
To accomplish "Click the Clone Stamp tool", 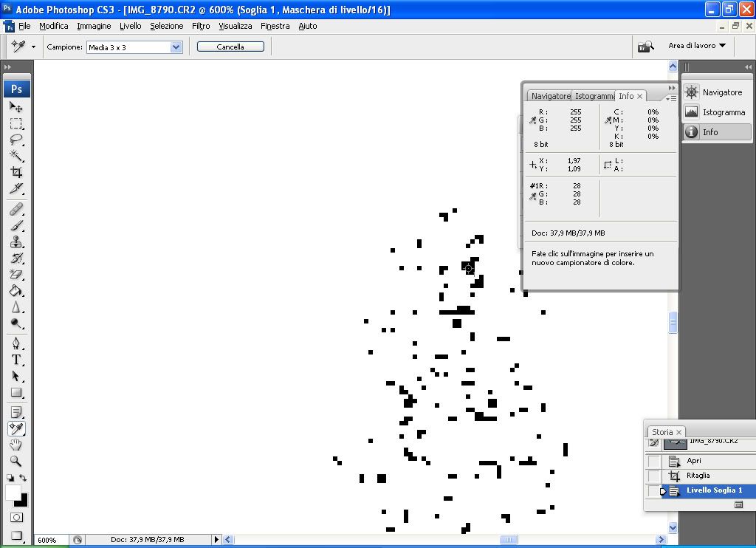I will pyautogui.click(x=16, y=242).
